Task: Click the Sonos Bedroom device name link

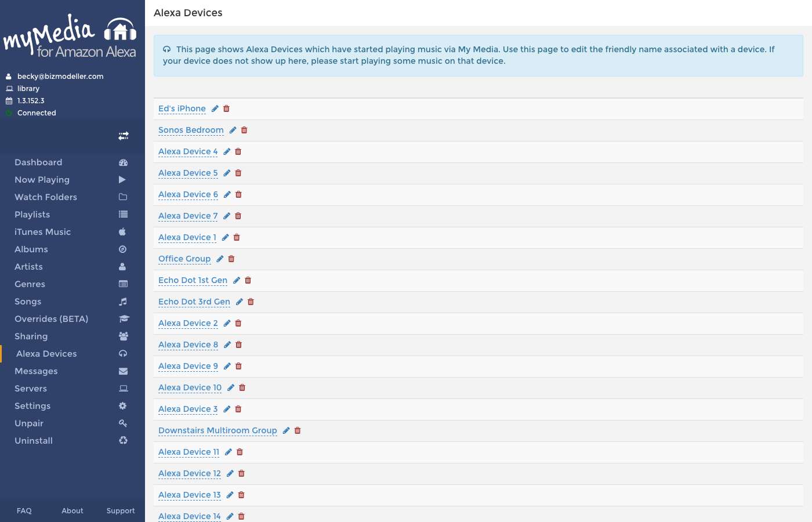Action: click(x=191, y=130)
